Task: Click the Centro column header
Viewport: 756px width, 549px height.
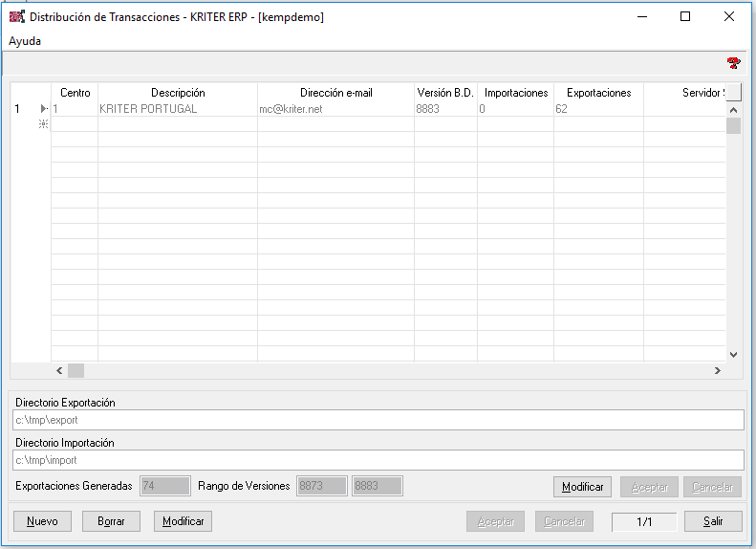Action: (75, 93)
